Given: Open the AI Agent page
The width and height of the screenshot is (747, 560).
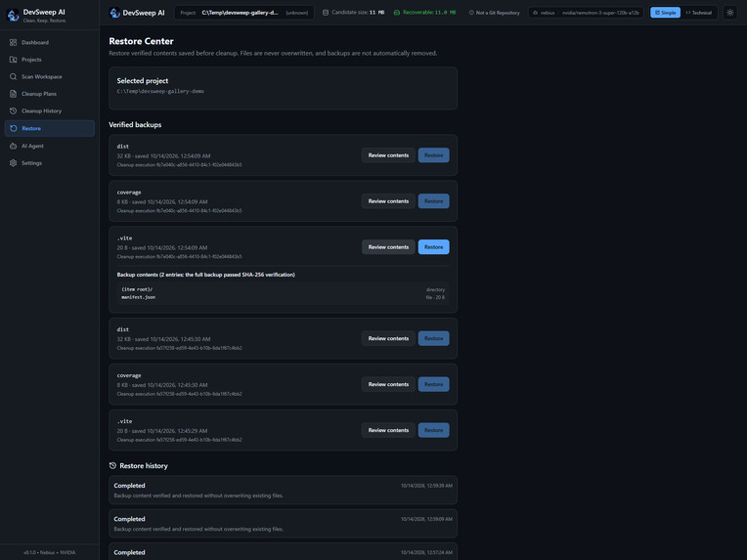Looking at the screenshot, I should (50, 147).
